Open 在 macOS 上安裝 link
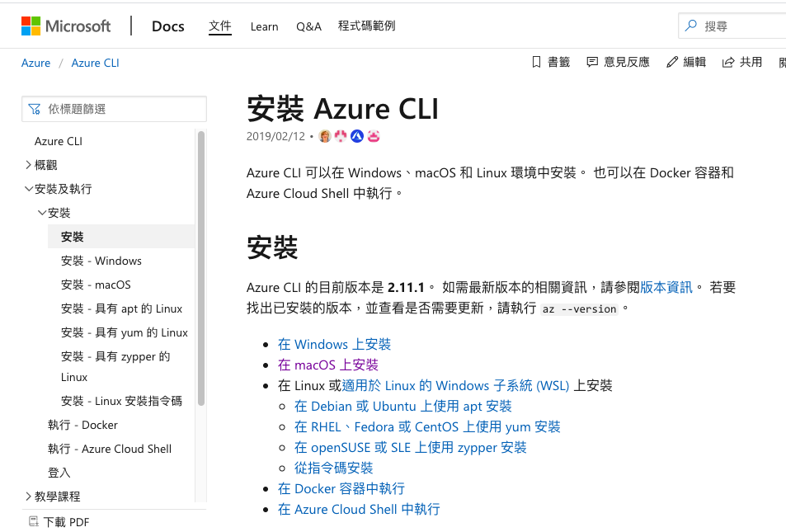The width and height of the screenshot is (786, 532). click(327, 365)
